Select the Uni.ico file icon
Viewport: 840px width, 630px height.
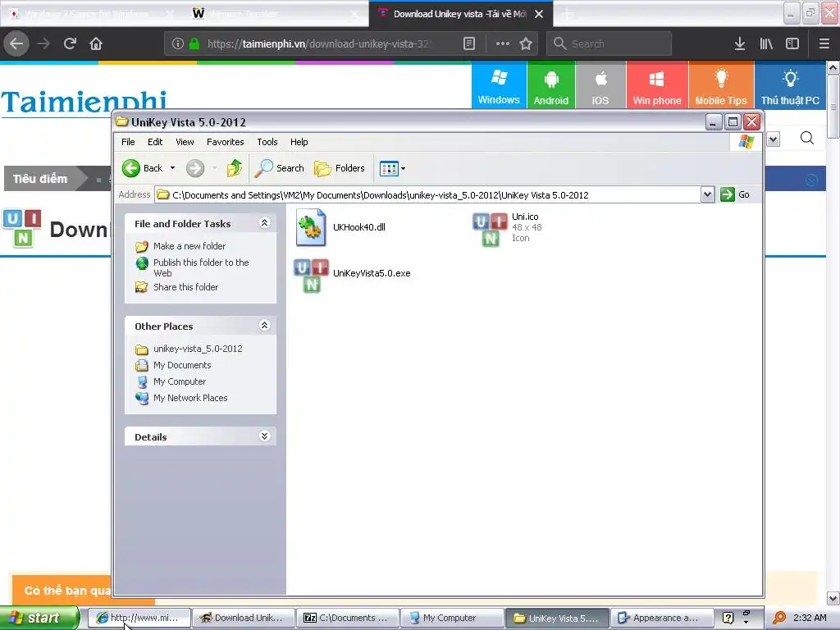(x=491, y=230)
